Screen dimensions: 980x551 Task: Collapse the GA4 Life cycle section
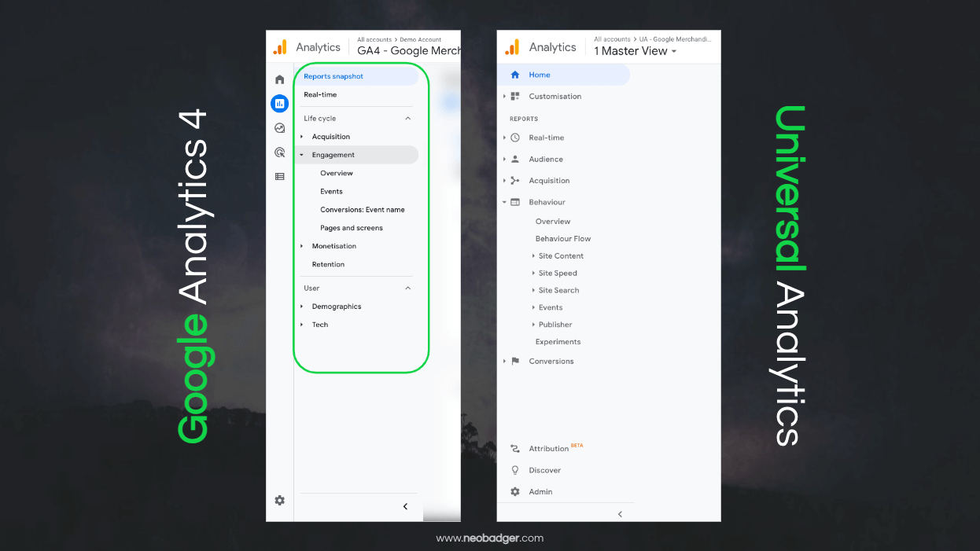407,119
